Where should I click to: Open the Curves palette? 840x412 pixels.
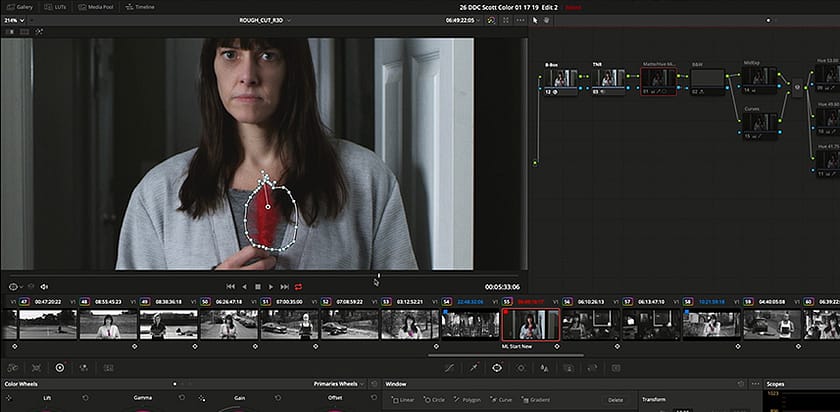click(449, 368)
